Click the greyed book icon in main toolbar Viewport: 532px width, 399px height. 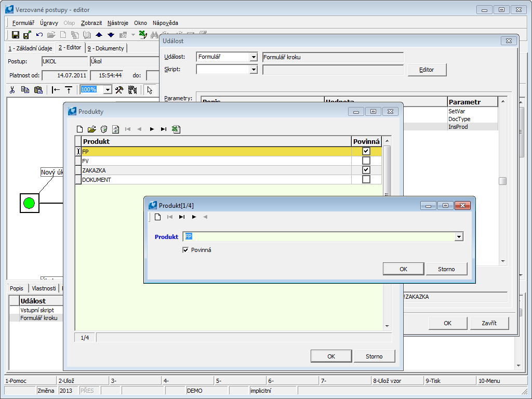[87, 35]
